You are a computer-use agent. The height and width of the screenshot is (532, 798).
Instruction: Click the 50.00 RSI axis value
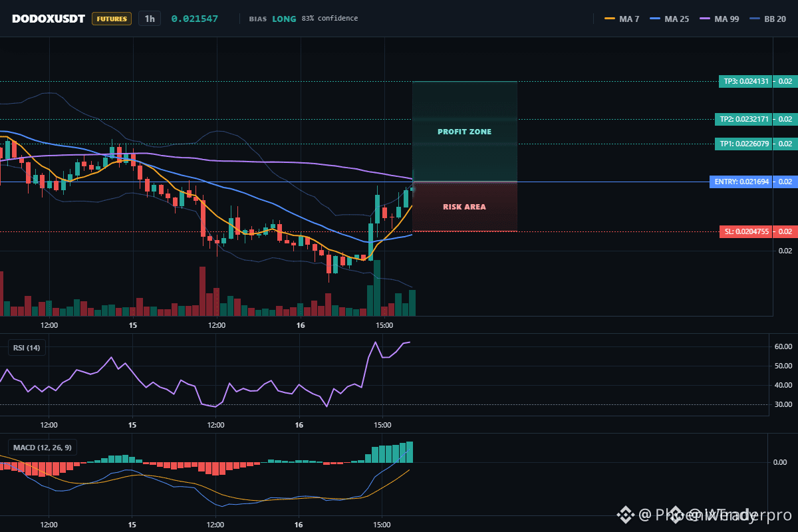[x=783, y=366]
